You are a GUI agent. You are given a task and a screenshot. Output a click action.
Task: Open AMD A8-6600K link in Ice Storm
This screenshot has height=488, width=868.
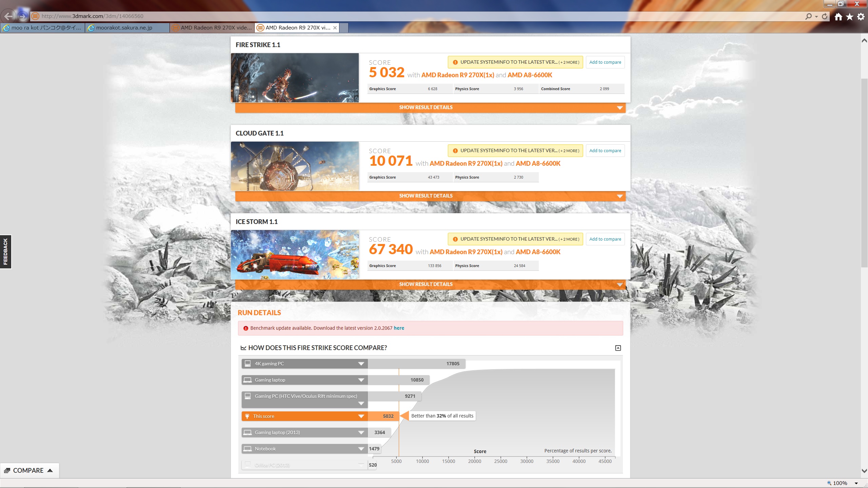(538, 252)
